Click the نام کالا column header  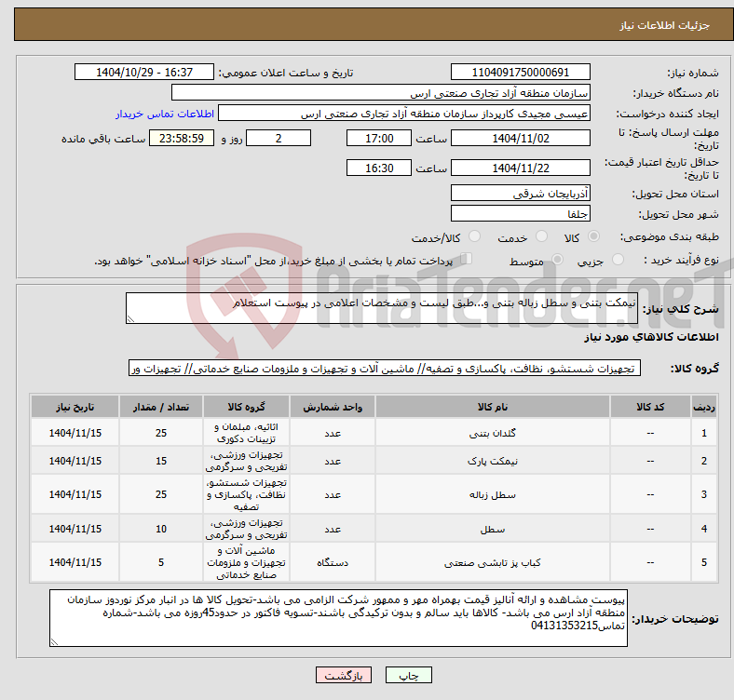click(493, 407)
